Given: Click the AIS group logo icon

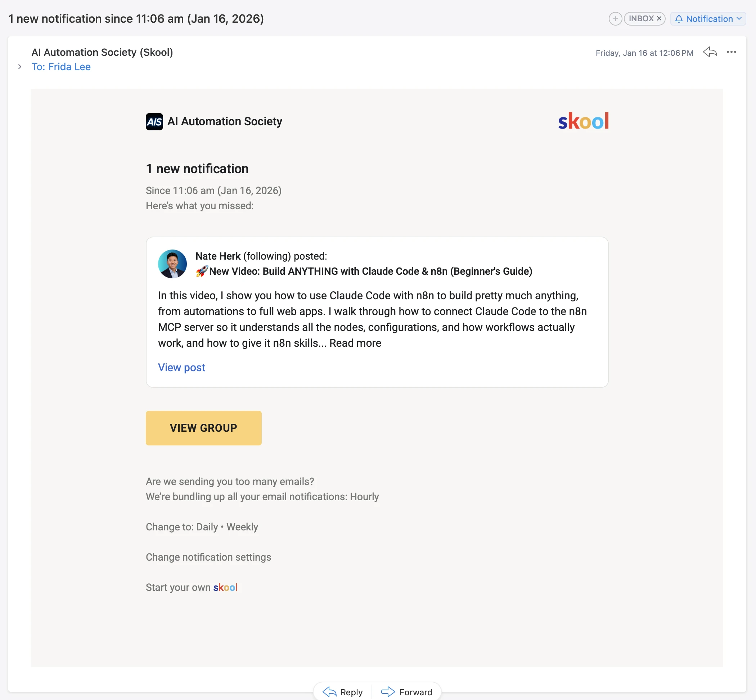Looking at the screenshot, I should 154,122.
